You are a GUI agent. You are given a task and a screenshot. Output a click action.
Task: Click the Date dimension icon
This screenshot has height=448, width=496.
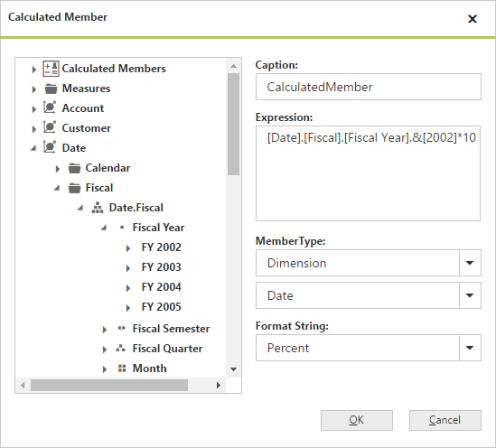pyautogui.click(x=50, y=147)
